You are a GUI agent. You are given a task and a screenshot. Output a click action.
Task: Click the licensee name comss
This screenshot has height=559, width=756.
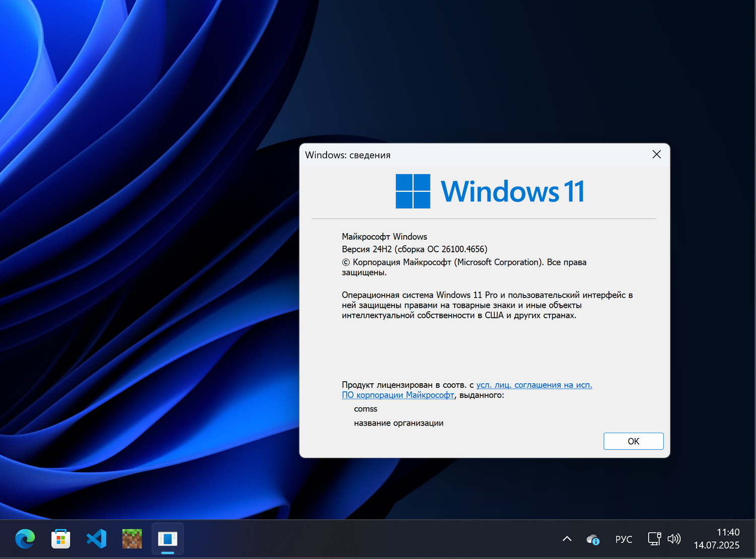[x=365, y=409]
